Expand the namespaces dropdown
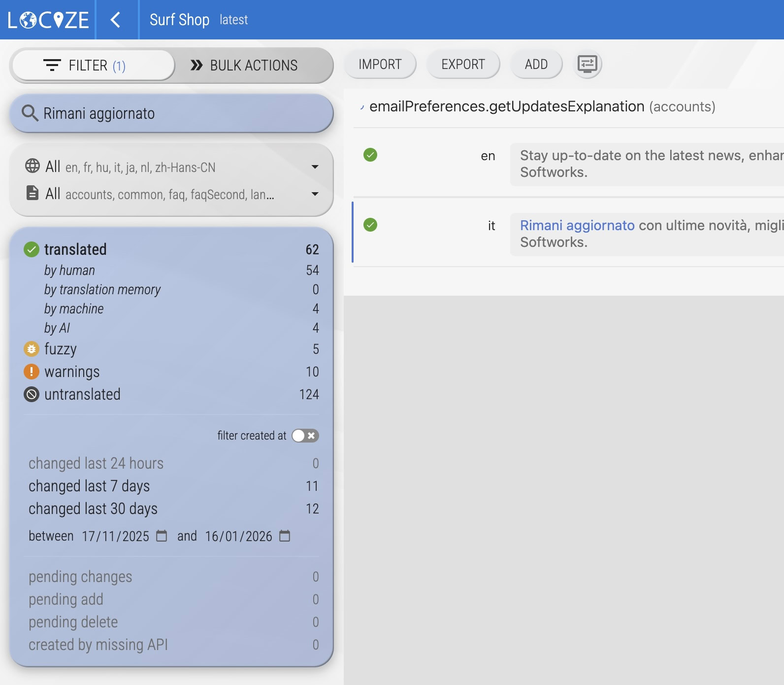 [x=315, y=194]
